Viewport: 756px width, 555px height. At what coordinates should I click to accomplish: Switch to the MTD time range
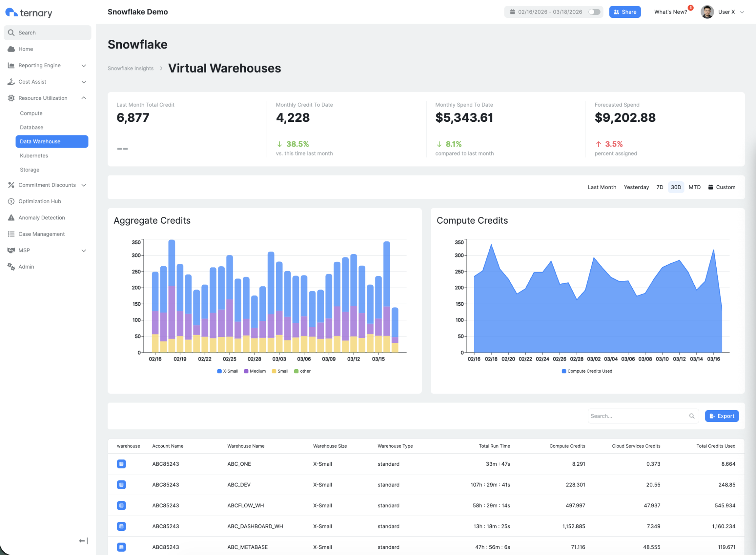[x=694, y=187]
